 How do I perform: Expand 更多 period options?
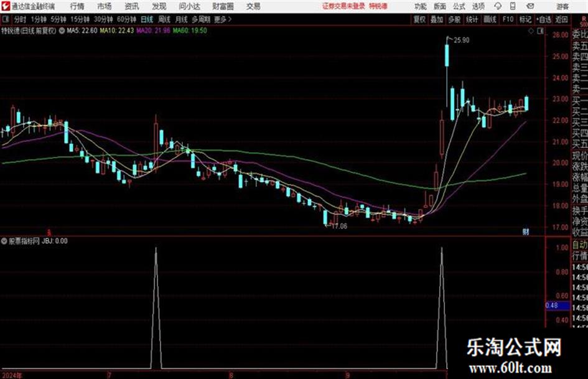222,19
